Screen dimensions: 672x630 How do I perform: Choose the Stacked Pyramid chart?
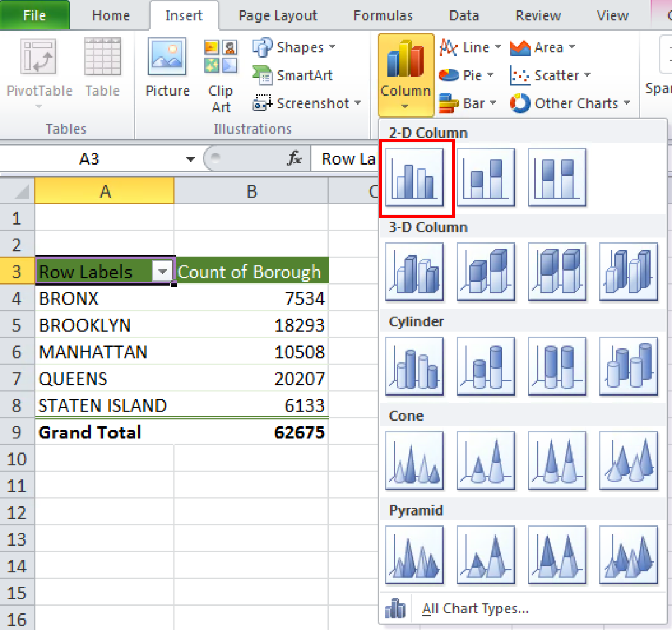click(485, 555)
